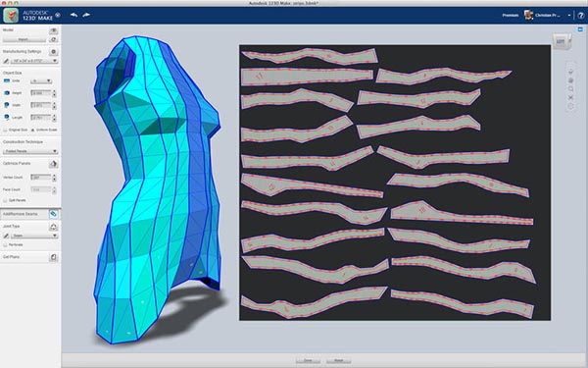Viewport: 588px width, 368px height.
Task: Click the Optimize Panels icon
Action: pyautogui.click(x=53, y=164)
